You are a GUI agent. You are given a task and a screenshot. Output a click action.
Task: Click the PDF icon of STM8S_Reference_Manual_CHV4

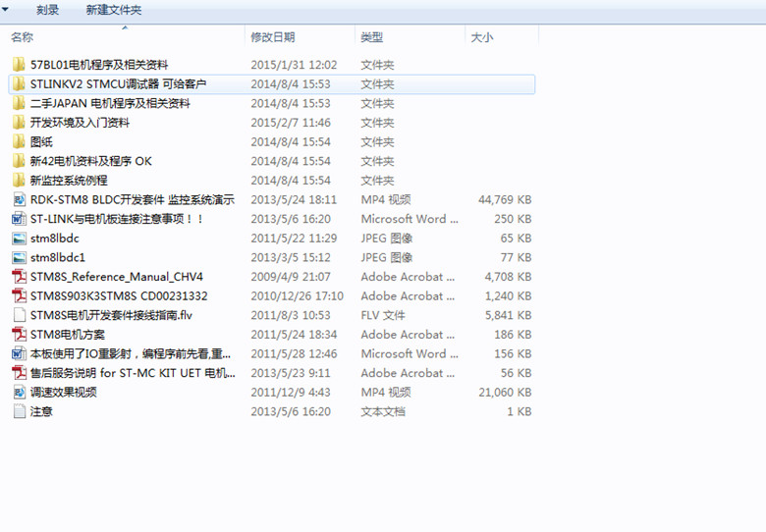point(19,276)
